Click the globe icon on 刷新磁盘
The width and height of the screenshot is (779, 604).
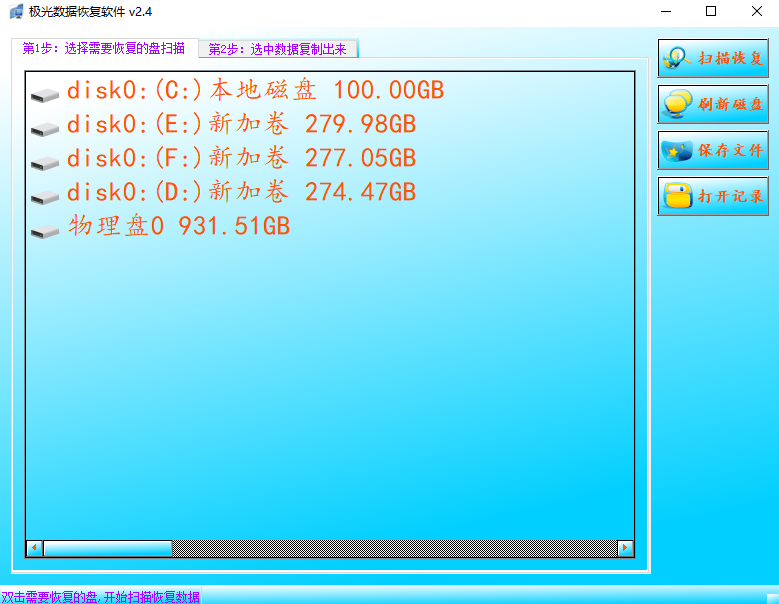tap(677, 104)
